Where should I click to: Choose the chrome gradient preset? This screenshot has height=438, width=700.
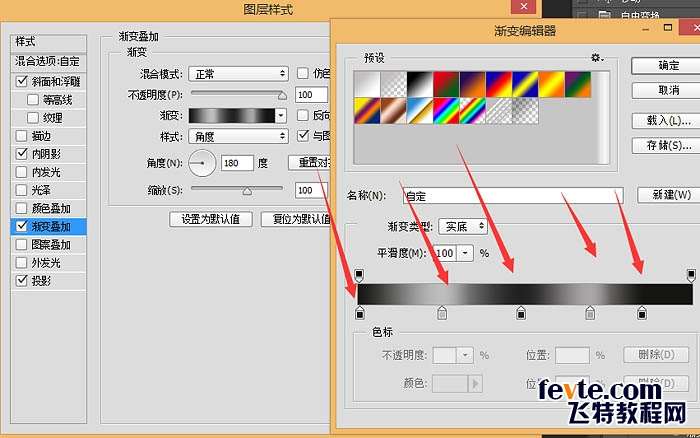(419, 110)
